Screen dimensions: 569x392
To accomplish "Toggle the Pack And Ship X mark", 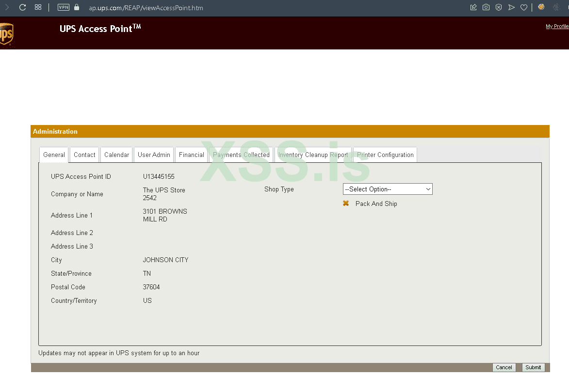I will tap(346, 204).
